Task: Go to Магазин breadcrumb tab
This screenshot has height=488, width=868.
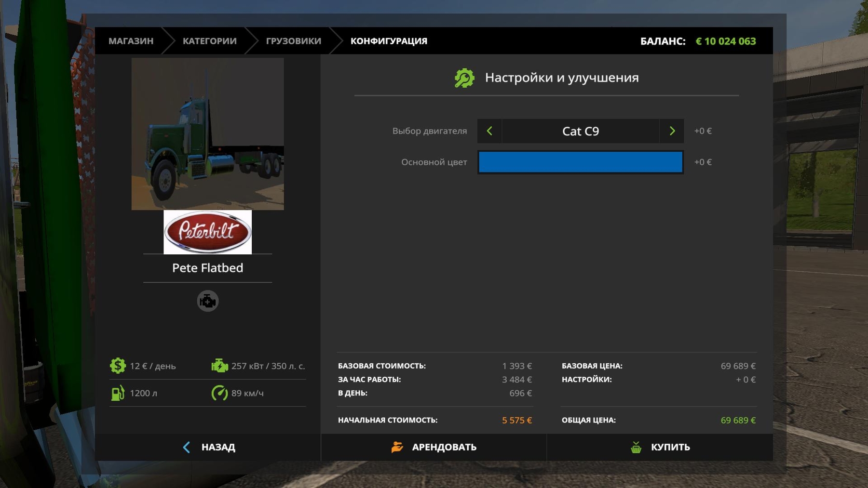Action: tap(131, 41)
